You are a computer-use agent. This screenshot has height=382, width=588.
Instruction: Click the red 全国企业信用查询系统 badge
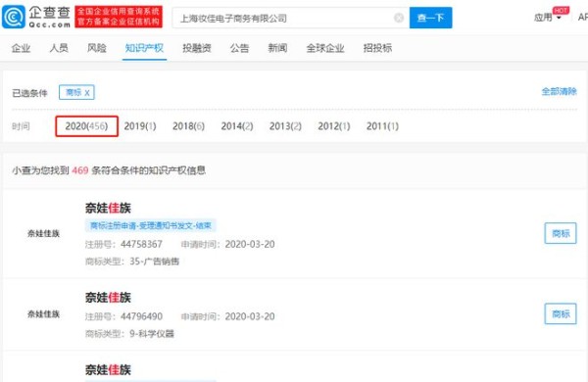[119, 17]
